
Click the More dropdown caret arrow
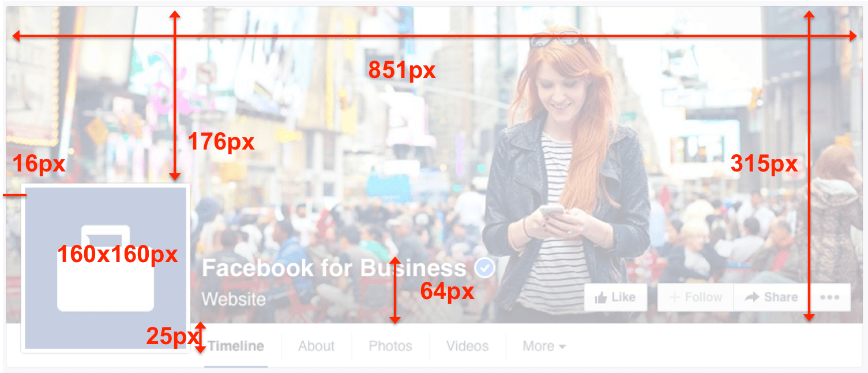[x=562, y=347]
